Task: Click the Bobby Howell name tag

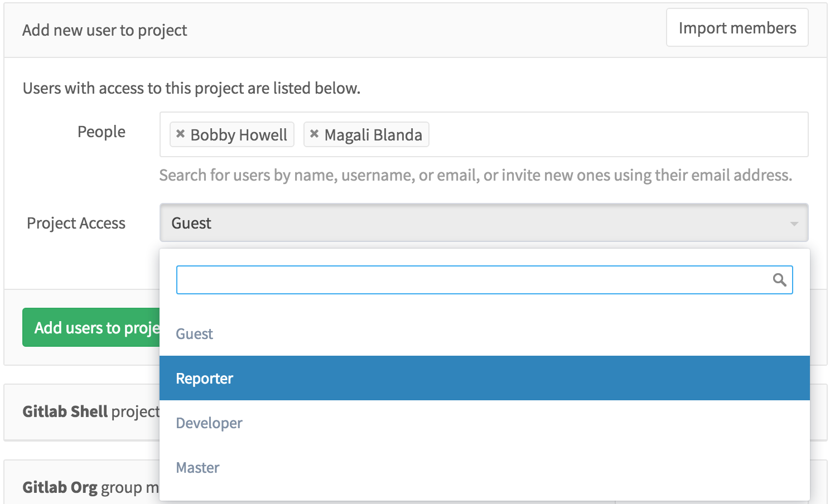Action: 239,135
